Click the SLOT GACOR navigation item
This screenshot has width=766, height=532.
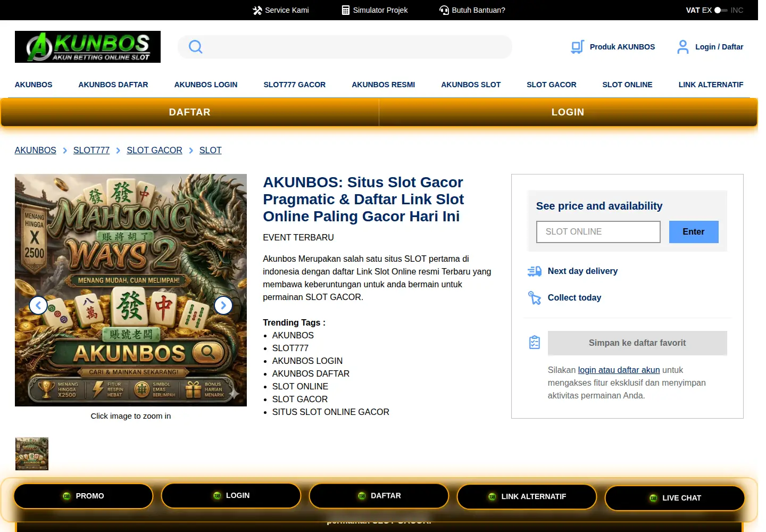pos(552,85)
